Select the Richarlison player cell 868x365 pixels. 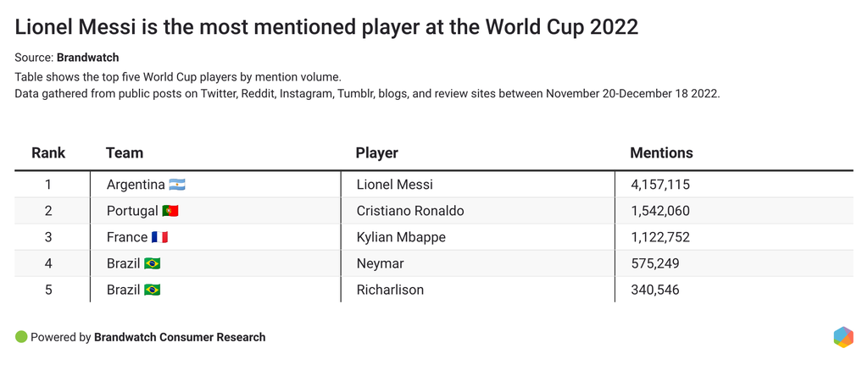(390, 290)
